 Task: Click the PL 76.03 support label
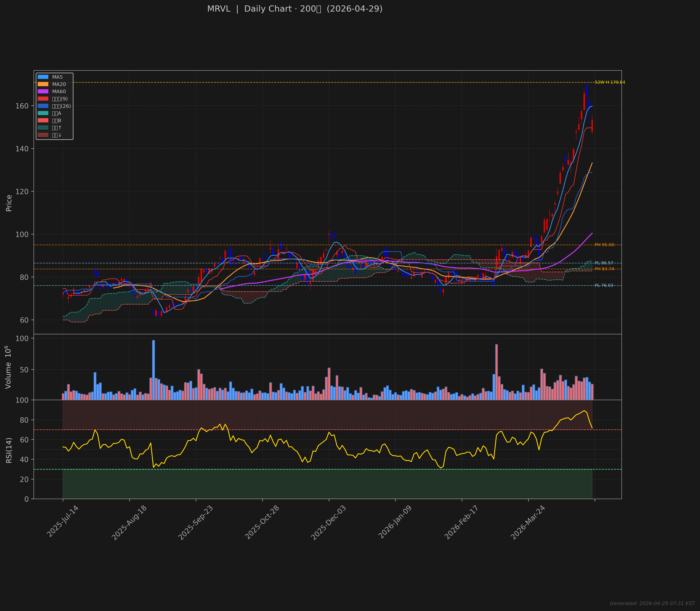point(604,286)
